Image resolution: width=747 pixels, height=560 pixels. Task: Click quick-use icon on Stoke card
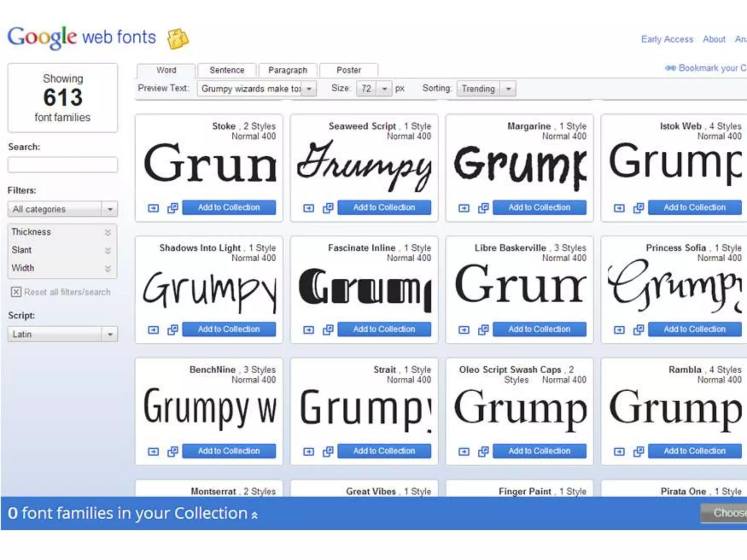coord(153,208)
